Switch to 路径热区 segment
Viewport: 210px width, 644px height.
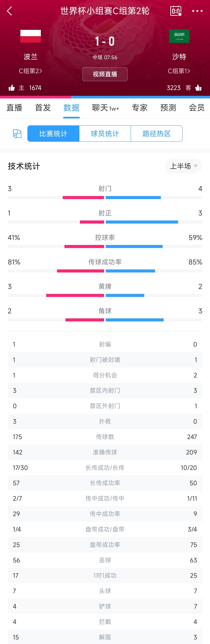click(x=156, y=134)
